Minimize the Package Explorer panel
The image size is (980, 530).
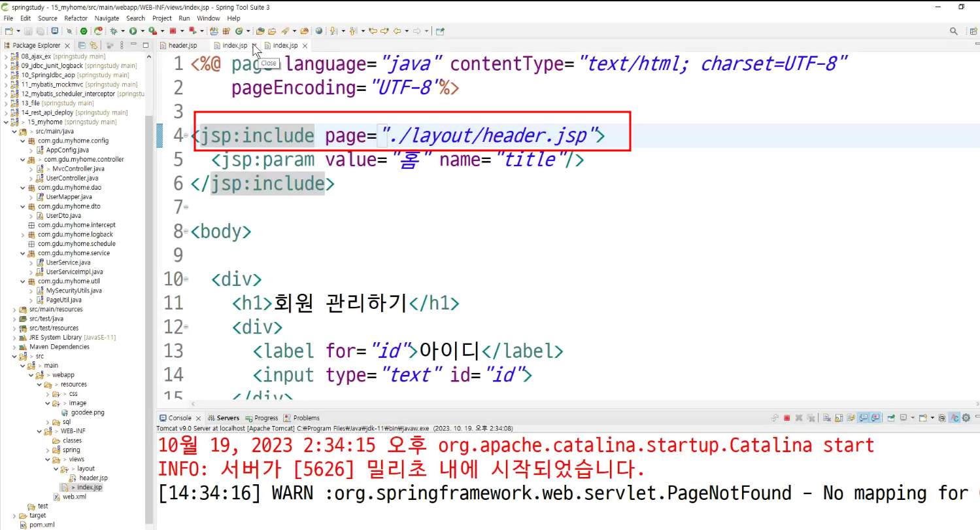coord(134,45)
